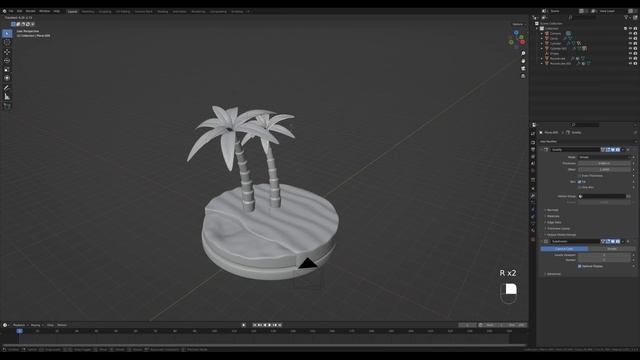Open the World properties tab
The width and height of the screenshot is (640, 360).
tap(533, 170)
